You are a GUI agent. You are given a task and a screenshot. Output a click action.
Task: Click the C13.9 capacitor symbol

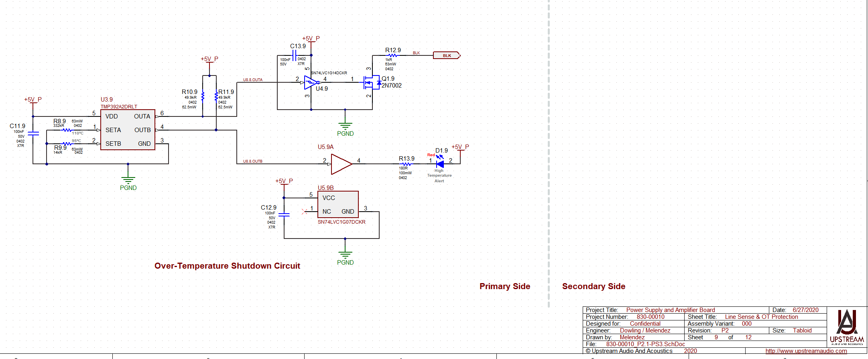(x=295, y=55)
